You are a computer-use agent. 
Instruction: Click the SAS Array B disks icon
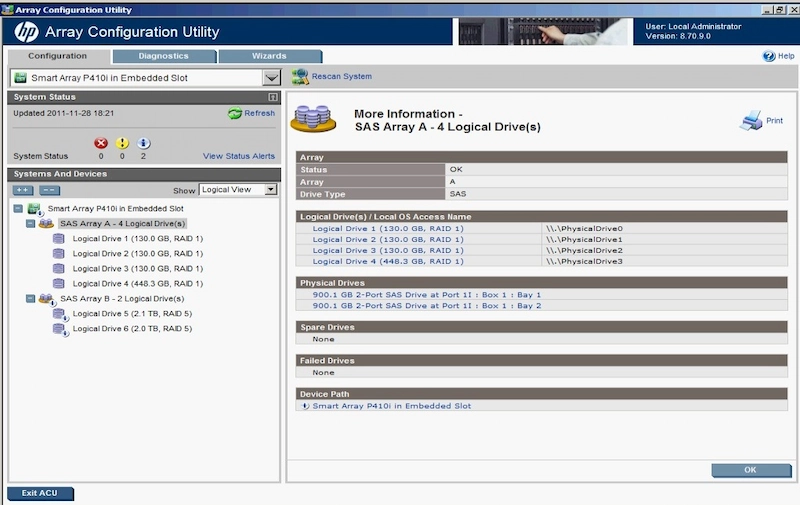coord(46,299)
